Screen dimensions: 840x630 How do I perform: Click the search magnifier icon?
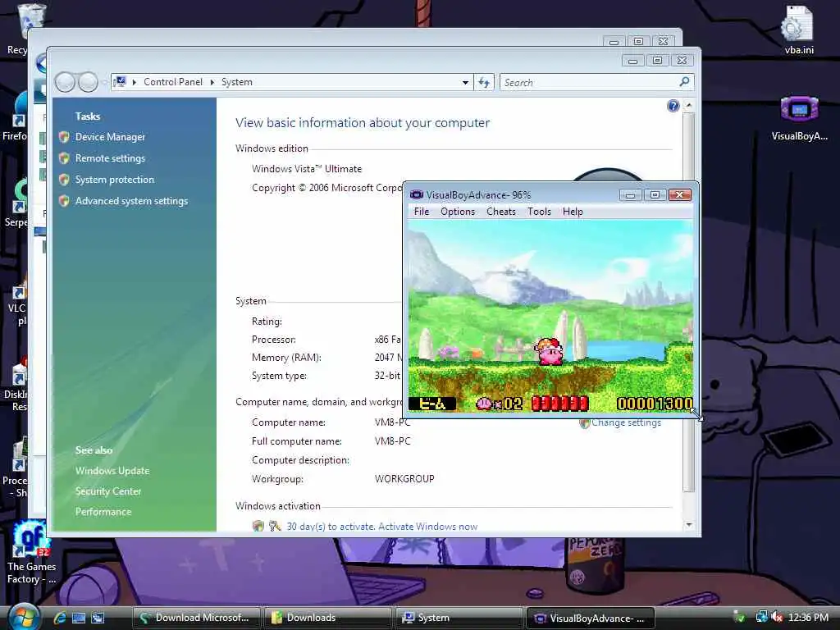pyautogui.click(x=684, y=82)
